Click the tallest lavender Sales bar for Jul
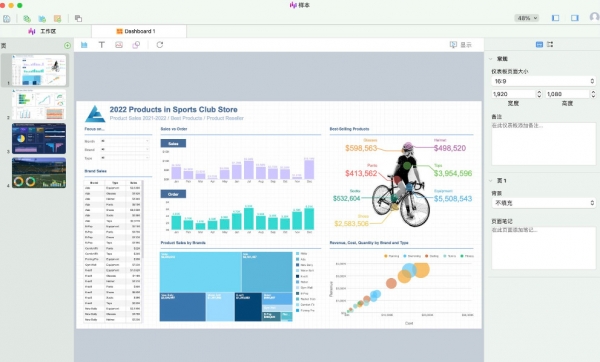This screenshot has height=362, width=600. point(249,170)
